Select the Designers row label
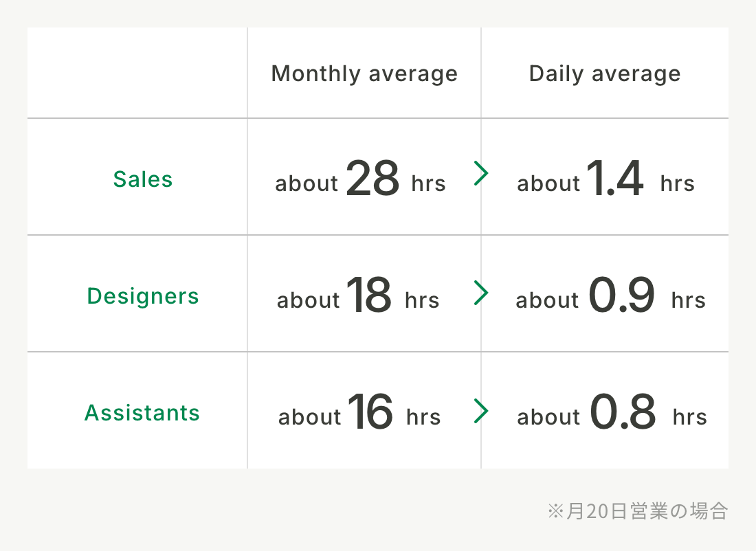The image size is (756, 551). pos(143,296)
